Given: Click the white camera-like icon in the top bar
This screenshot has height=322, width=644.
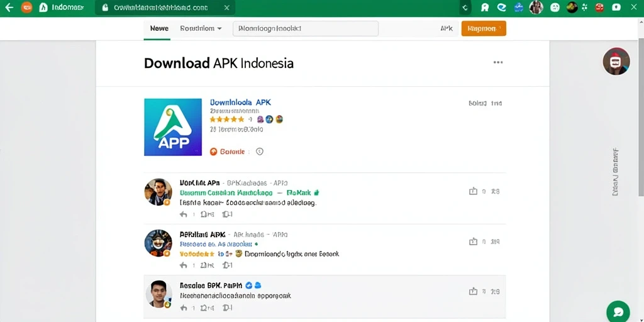Looking at the screenshot, I should [x=616, y=7].
